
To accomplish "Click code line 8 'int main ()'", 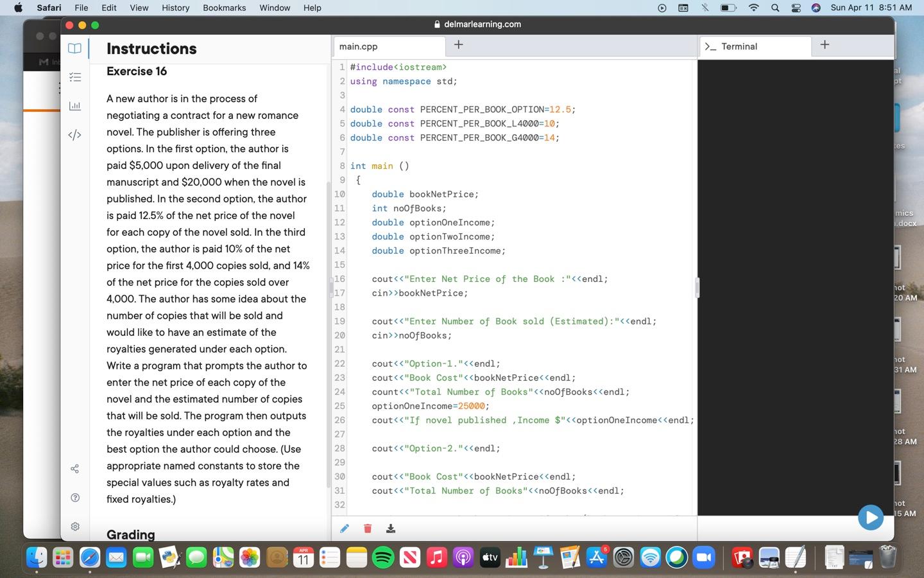I will 379,166.
